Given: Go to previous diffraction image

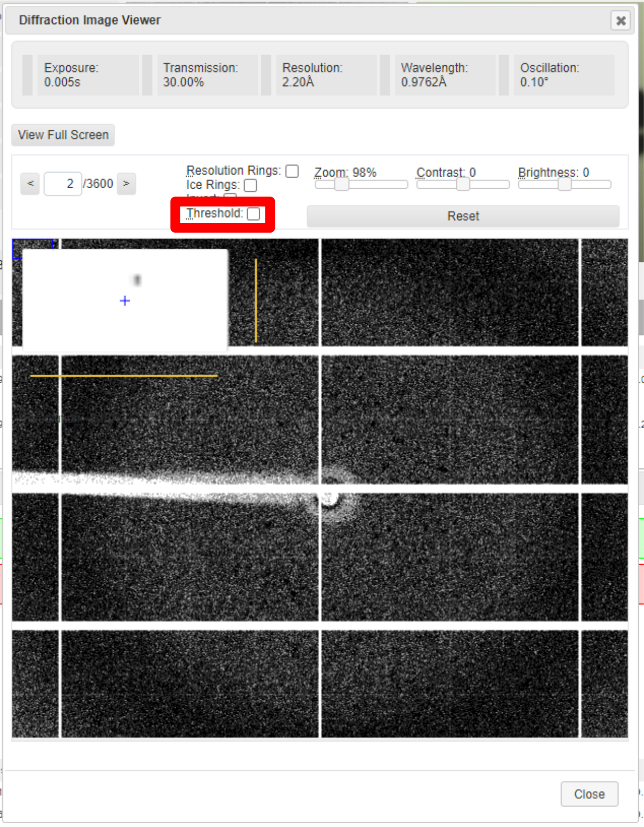Looking at the screenshot, I should [30, 184].
